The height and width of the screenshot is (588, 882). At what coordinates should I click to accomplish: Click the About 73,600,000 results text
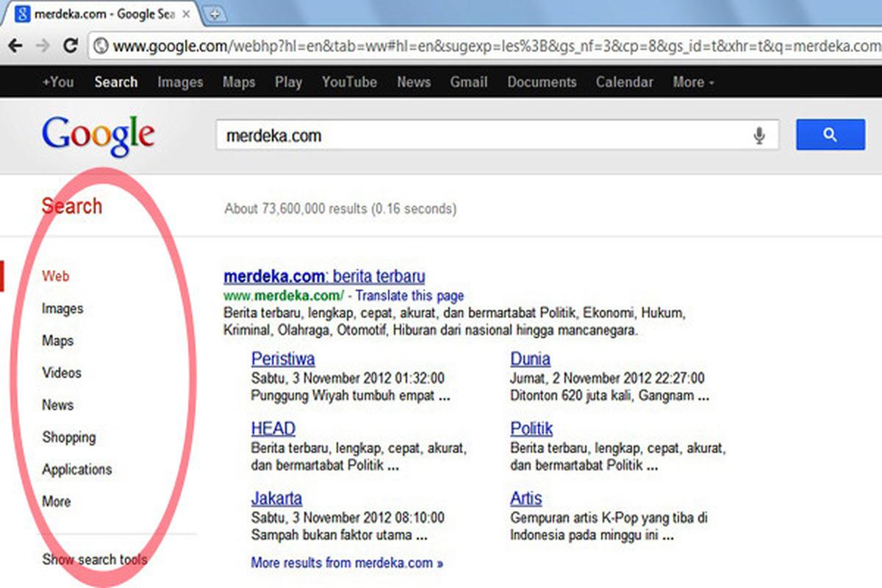click(340, 209)
